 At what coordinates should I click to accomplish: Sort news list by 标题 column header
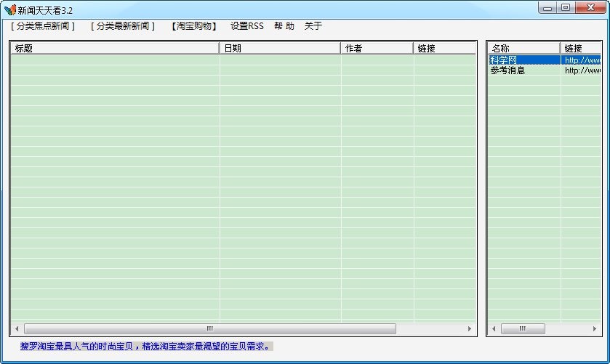pos(115,48)
